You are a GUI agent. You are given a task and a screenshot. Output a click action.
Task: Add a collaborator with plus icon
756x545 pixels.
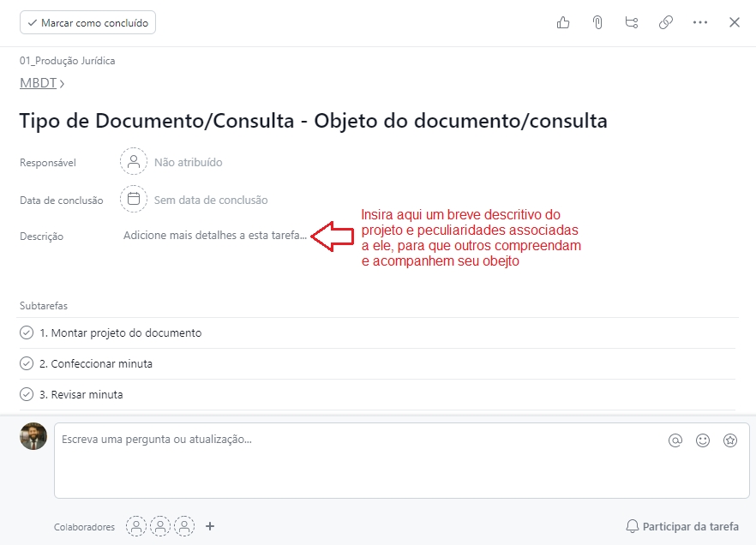pyautogui.click(x=210, y=526)
